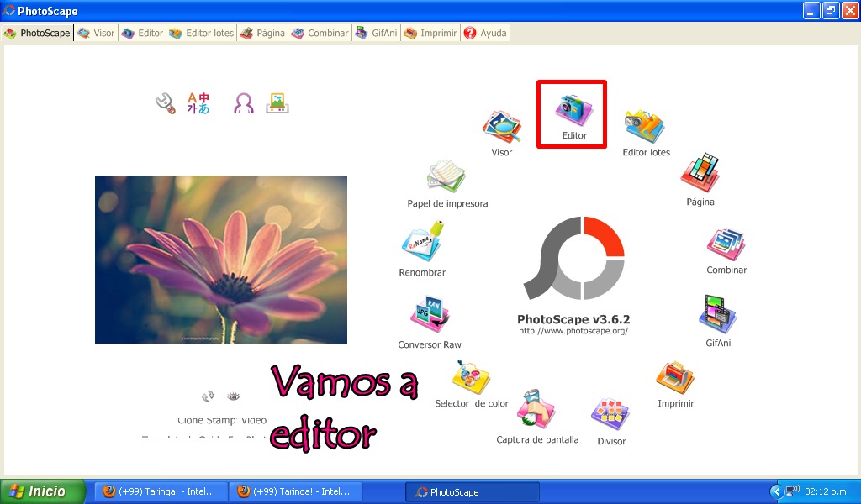
Task: Switch to the Página tab
Action: pos(262,33)
